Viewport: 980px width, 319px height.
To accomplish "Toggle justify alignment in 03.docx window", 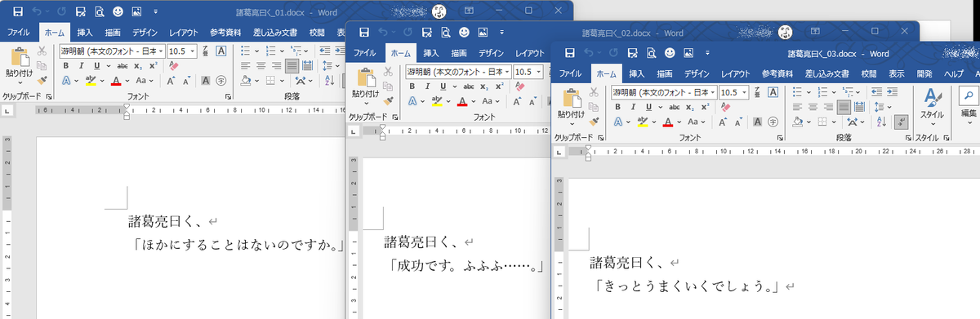I will pos(844,107).
